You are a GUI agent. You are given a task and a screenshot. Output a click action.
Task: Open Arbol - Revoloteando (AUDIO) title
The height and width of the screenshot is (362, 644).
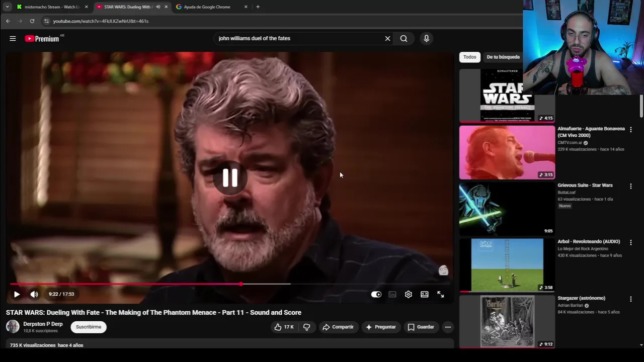589,241
